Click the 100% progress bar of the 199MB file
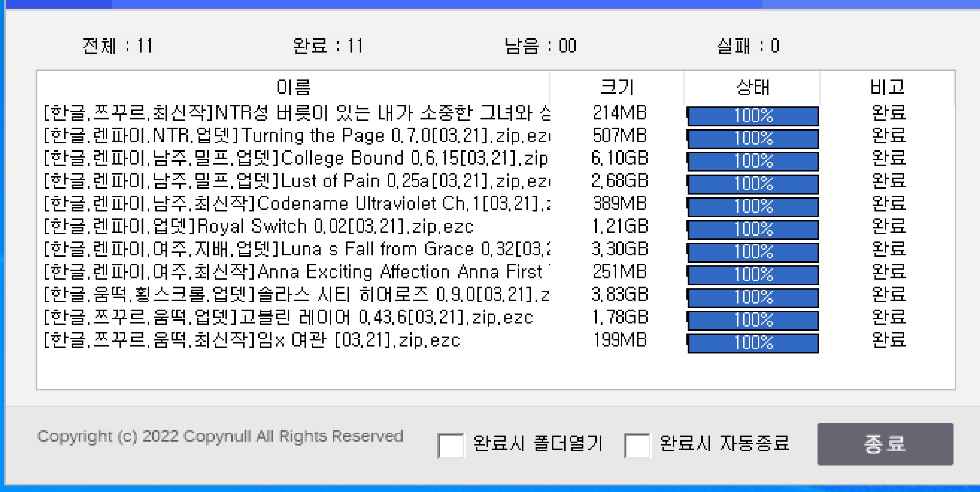 753,343
